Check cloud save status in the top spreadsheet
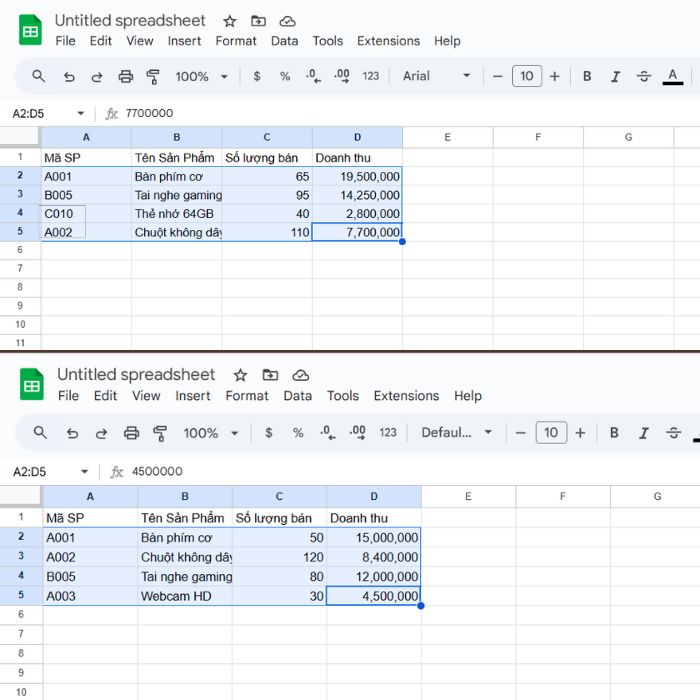Screen dimensions: 700x700 288,21
